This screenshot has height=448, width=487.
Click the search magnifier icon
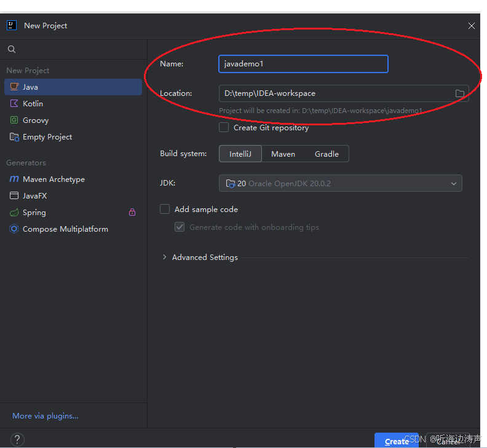point(12,49)
